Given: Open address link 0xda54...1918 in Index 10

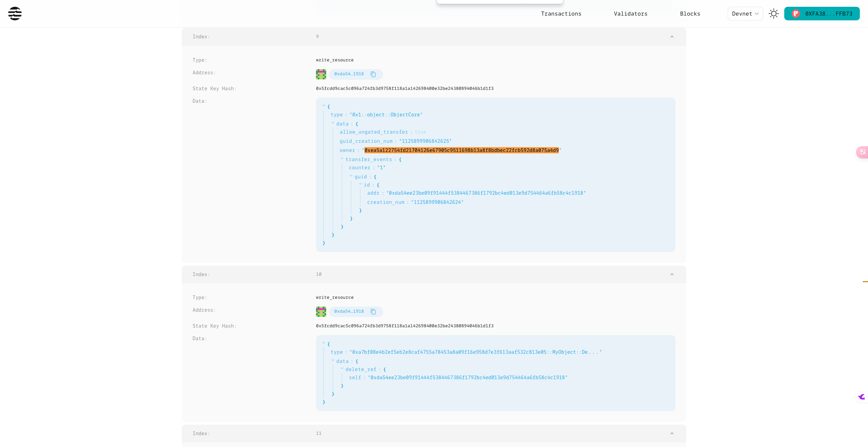Looking at the screenshot, I should [349, 311].
